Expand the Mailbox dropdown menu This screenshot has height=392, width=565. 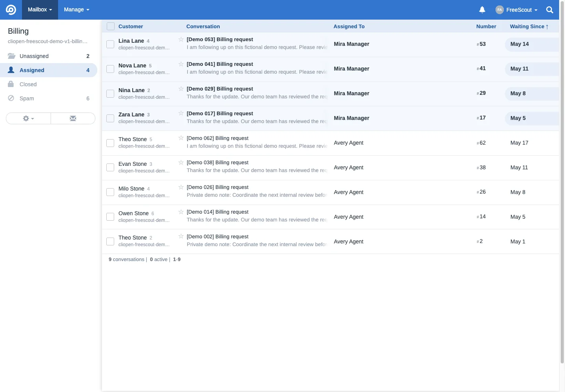[x=40, y=10]
